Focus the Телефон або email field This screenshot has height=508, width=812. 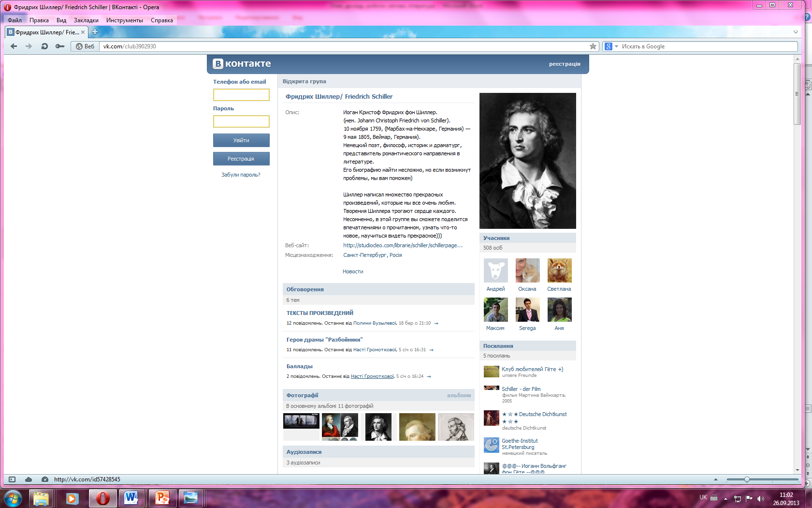pos(241,95)
